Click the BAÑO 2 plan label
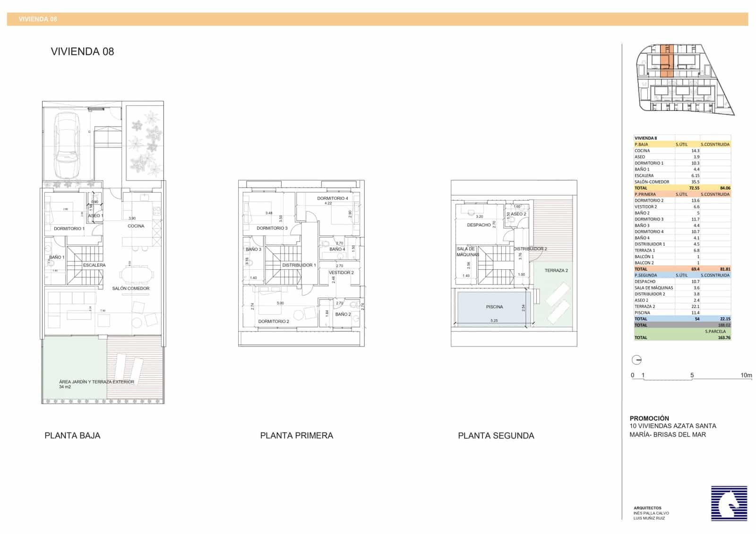The width and height of the screenshot is (756, 534). click(343, 314)
